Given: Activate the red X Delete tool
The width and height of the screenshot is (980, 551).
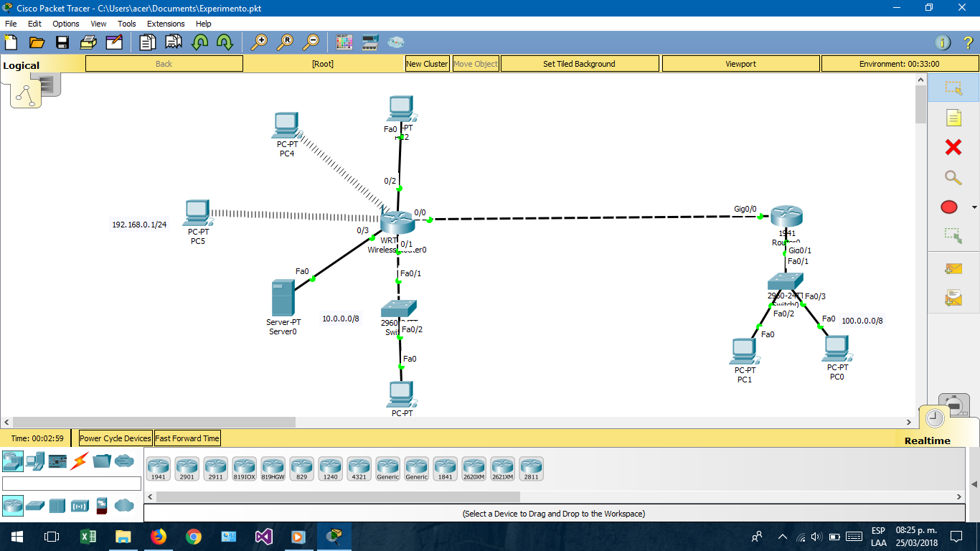Looking at the screenshot, I should [953, 147].
